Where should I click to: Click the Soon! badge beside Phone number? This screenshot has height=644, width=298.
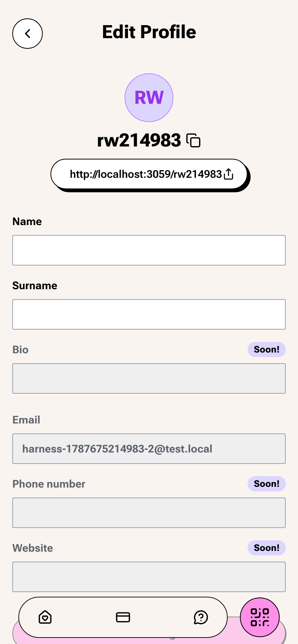click(267, 484)
